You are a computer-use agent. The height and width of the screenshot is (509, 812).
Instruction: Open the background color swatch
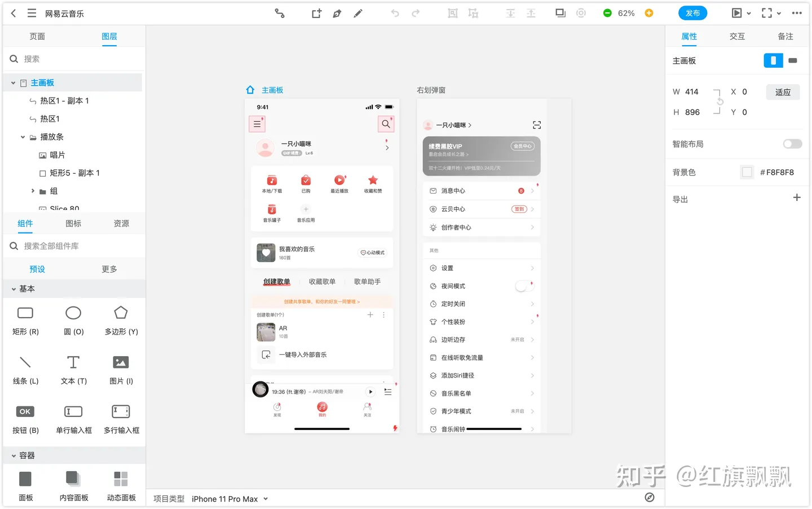[x=747, y=172]
